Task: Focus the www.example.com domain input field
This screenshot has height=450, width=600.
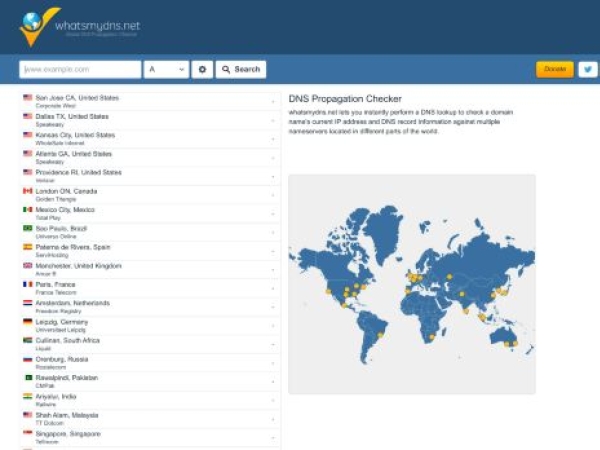Action: [x=80, y=70]
